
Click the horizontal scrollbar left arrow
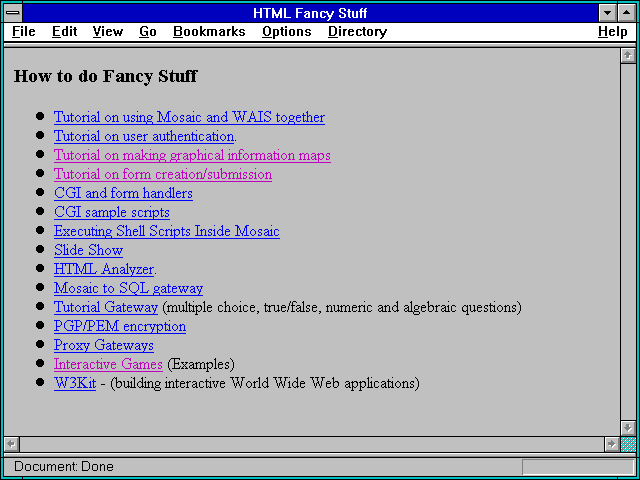11,444
